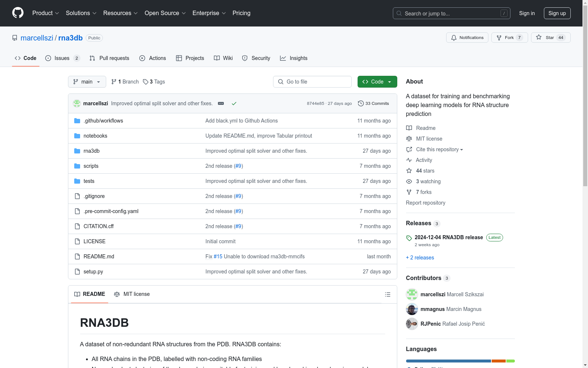Click the stars icon in About

(x=409, y=171)
